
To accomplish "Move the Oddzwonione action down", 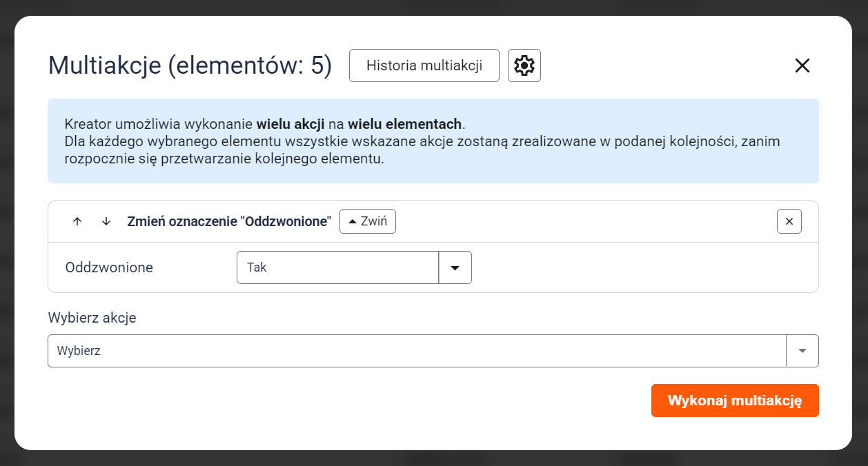I will 106,221.
